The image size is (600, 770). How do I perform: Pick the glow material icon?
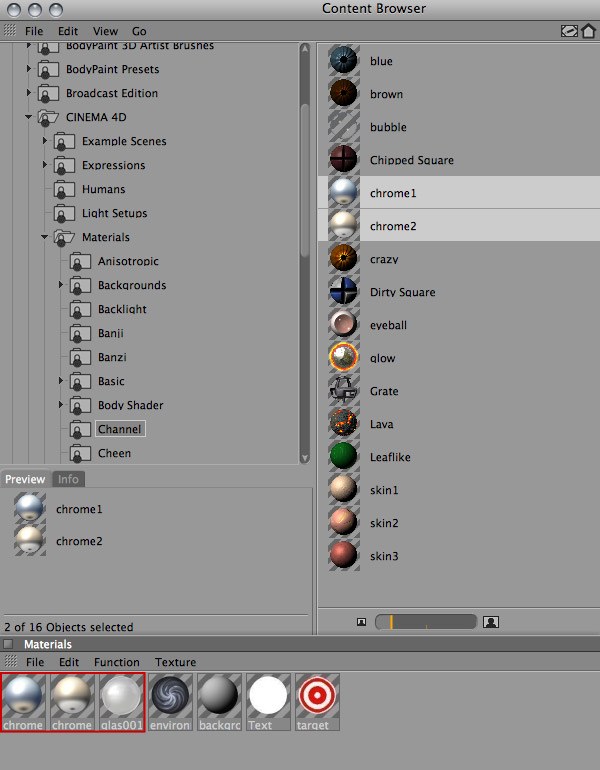344,358
